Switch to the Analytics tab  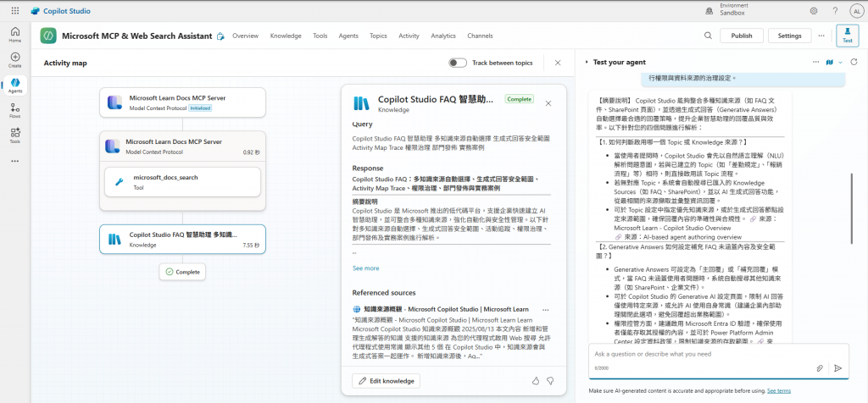click(x=442, y=36)
